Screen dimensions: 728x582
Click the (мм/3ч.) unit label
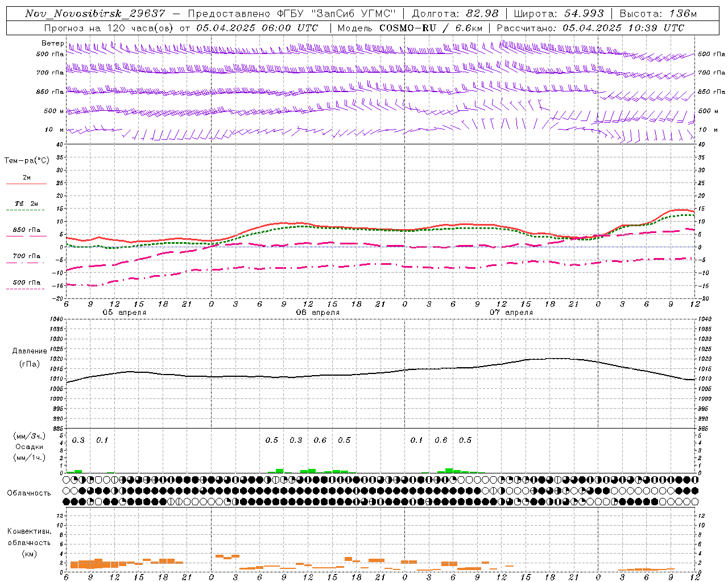[30, 436]
